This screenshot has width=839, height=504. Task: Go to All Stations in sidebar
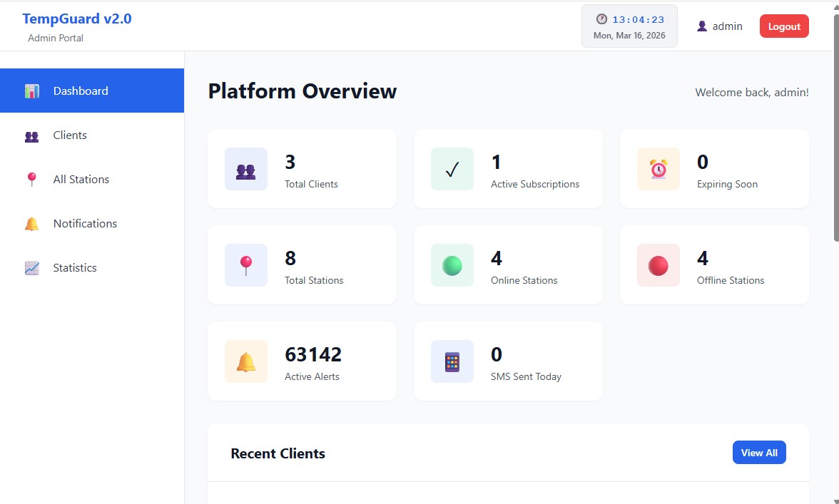pyautogui.click(x=92, y=179)
